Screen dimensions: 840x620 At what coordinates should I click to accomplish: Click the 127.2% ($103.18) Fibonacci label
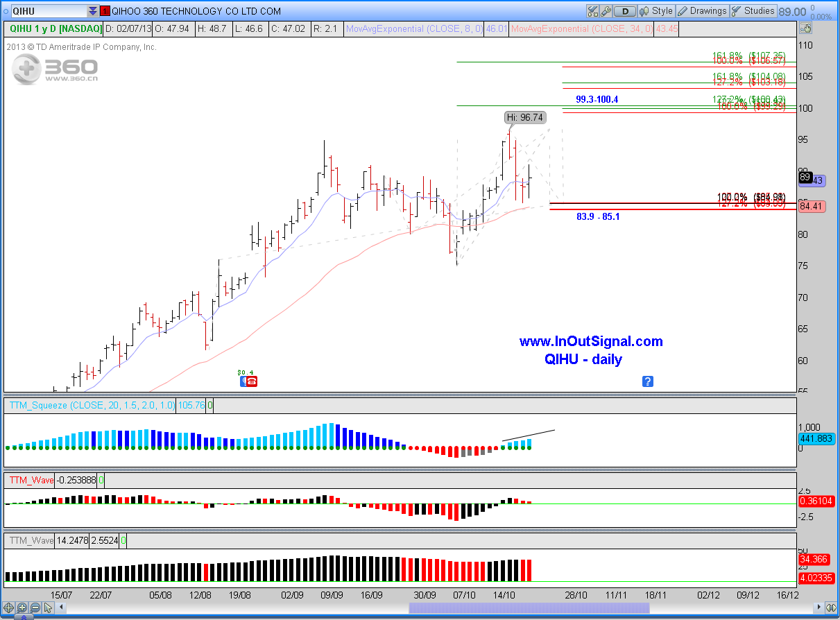click(748, 83)
